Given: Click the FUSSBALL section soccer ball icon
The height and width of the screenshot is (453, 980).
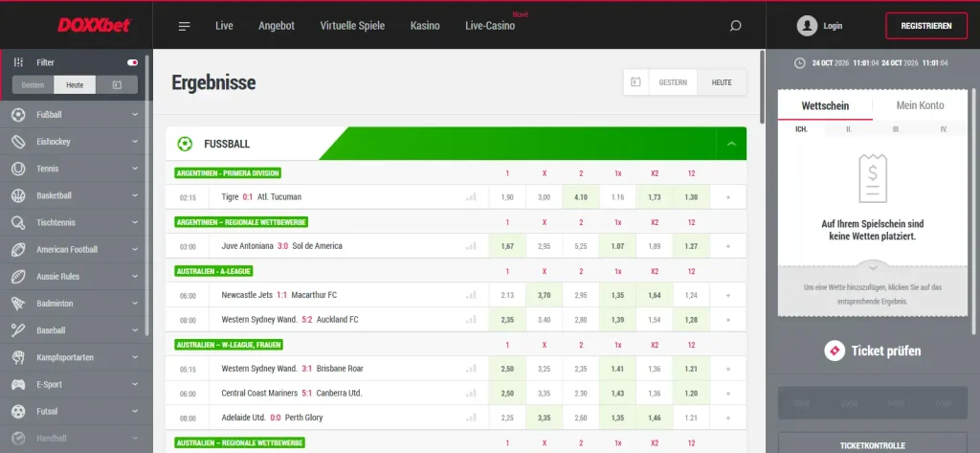Looking at the screenshot, I should (x=185, y=144).
